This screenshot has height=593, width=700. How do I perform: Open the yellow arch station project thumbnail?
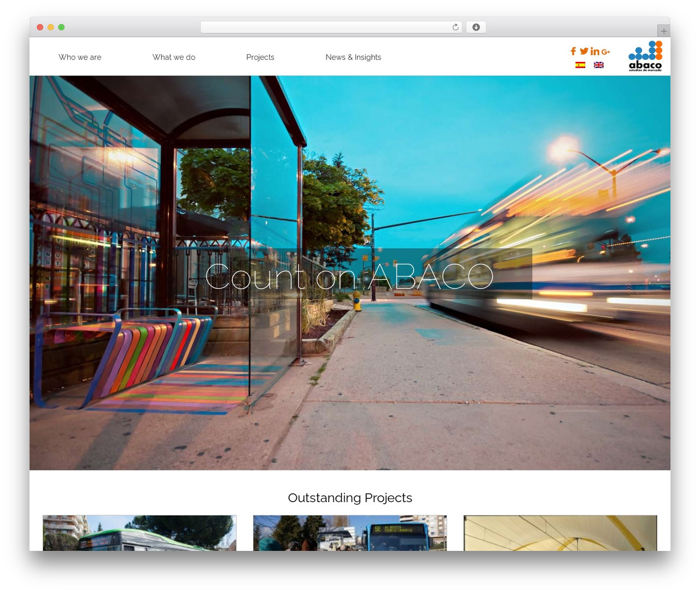pyautogui.click(x=560, y=533)
